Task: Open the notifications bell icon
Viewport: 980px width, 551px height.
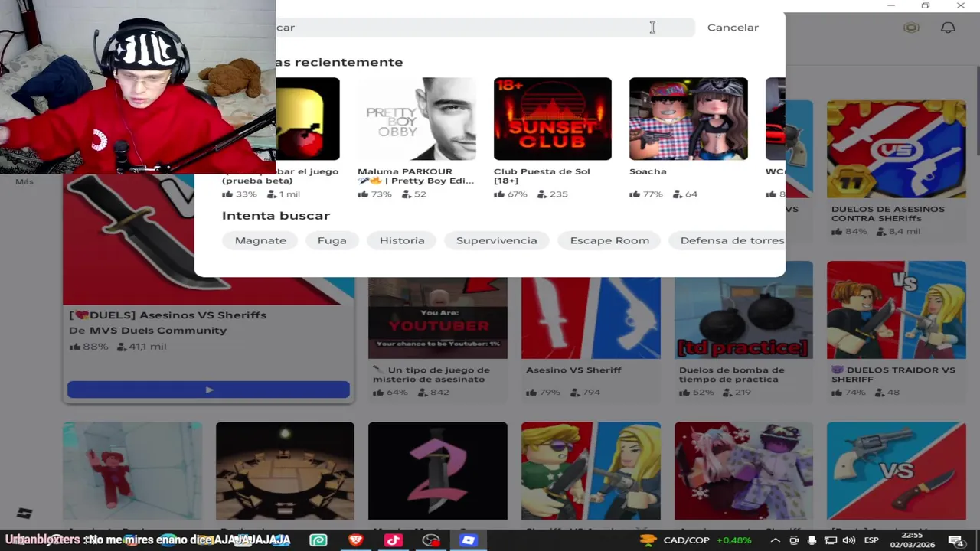Action: coord(948,28)
